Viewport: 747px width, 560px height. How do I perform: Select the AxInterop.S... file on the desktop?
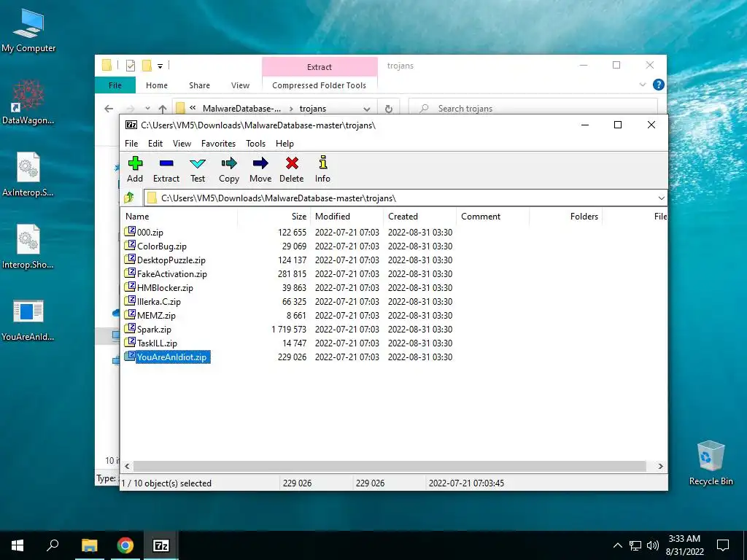[28, 174]
